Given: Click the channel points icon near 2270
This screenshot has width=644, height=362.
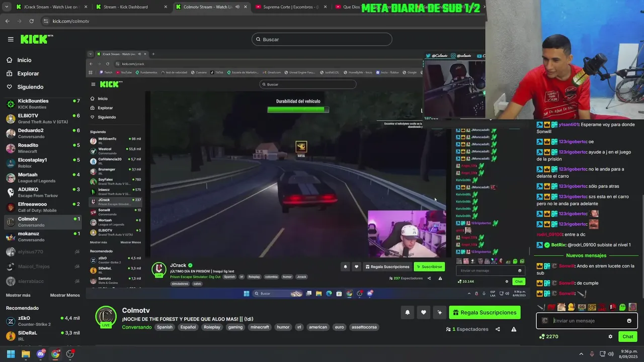Looking at the screenshot, I should pos(542,336).
